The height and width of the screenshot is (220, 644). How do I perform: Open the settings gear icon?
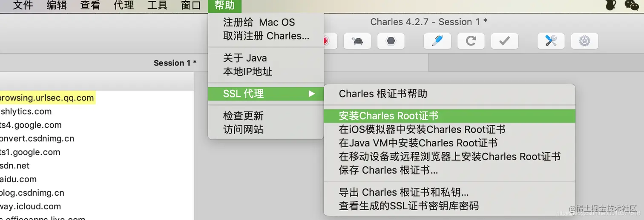pyautogui.click(x=584, y=41)
